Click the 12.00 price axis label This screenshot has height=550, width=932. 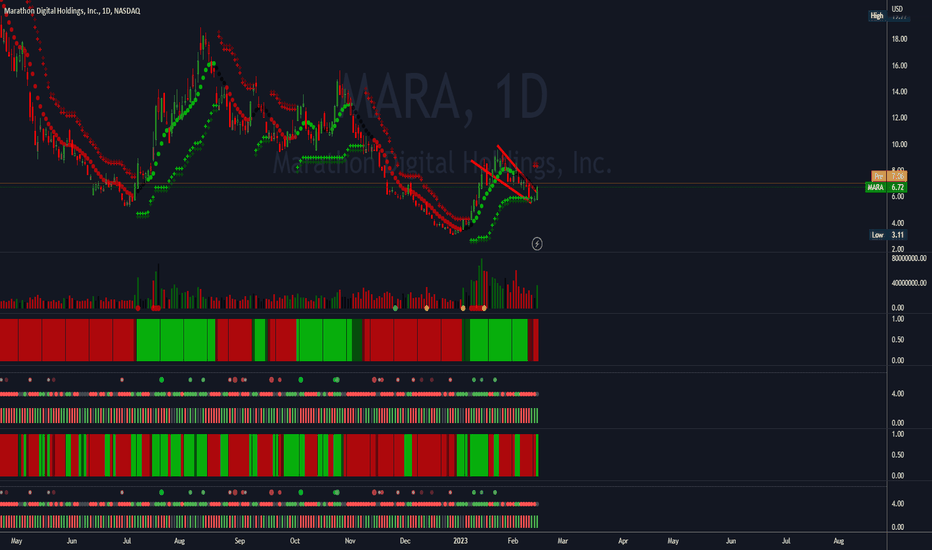pos(899,118)
